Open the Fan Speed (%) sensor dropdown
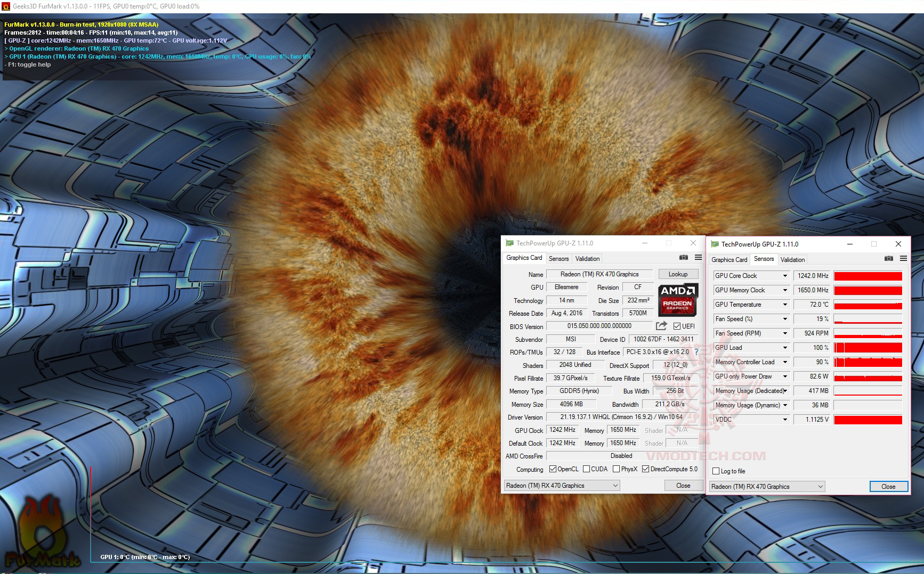This screenshot has width=924, height=574. pyautogui.click(x=785, y=319)
